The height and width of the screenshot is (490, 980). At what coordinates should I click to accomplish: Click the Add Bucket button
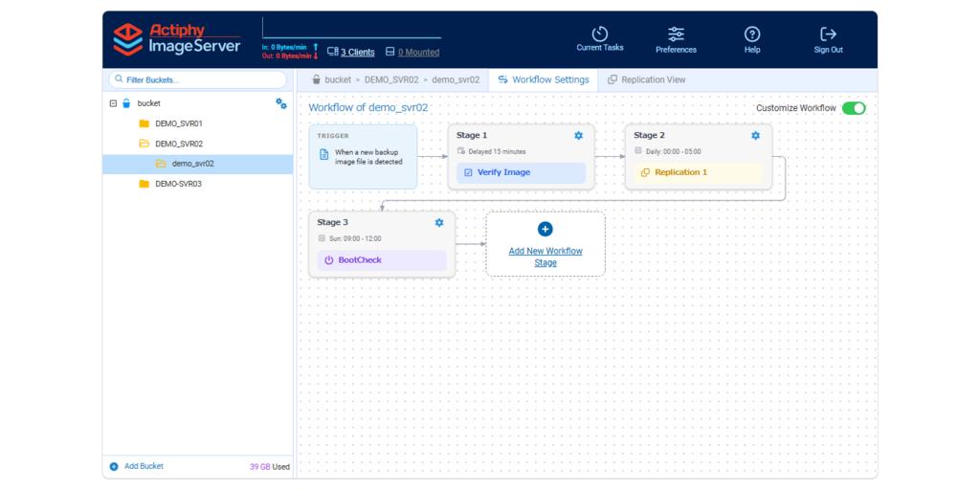coord(137,466)
